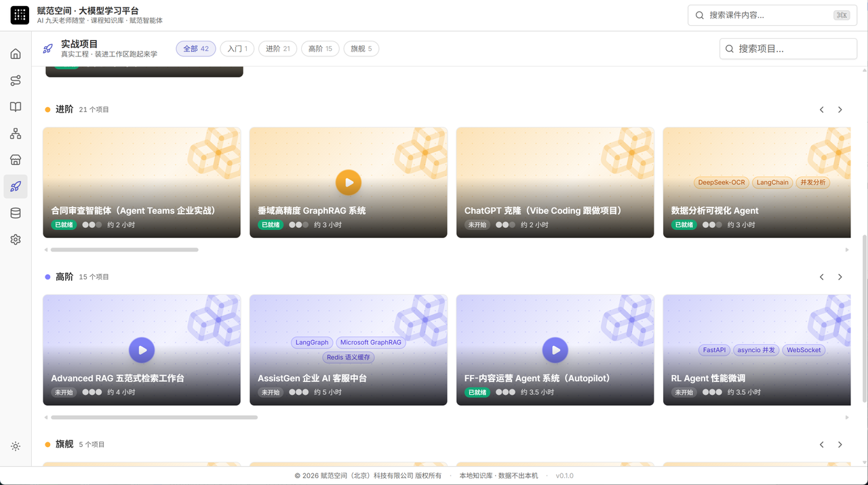Click the asyncio 并发 tag
Viewport: 868px width, 485px height.
click(x=756, y=350)
